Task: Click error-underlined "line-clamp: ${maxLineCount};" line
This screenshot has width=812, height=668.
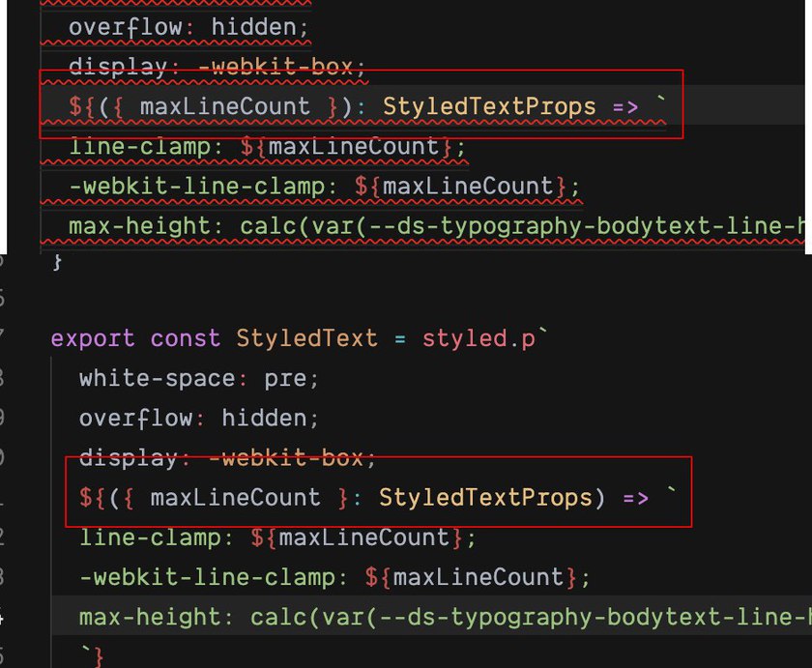Action: [x=267, y=147]
